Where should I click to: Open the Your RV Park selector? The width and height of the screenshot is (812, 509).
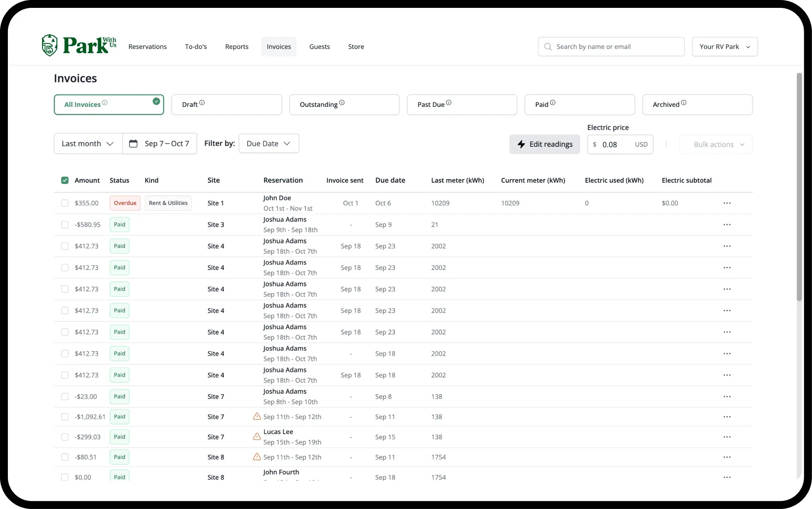(724, 46)
